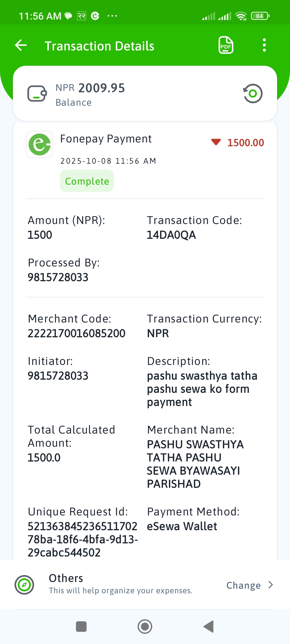Tap the Others category compass icon
This screenshot has width=290, height=644.
(x=24, y=585)
